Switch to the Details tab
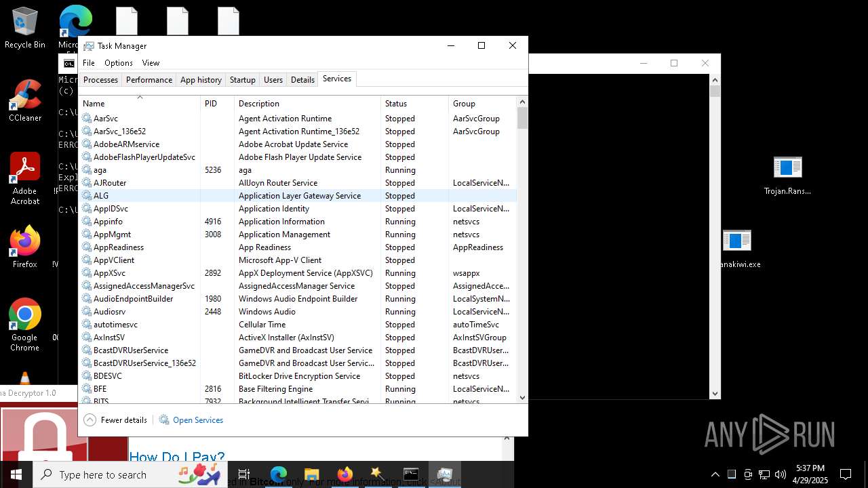Image resolution: width=868 pixels, height=488 pixels. point(302,79)
